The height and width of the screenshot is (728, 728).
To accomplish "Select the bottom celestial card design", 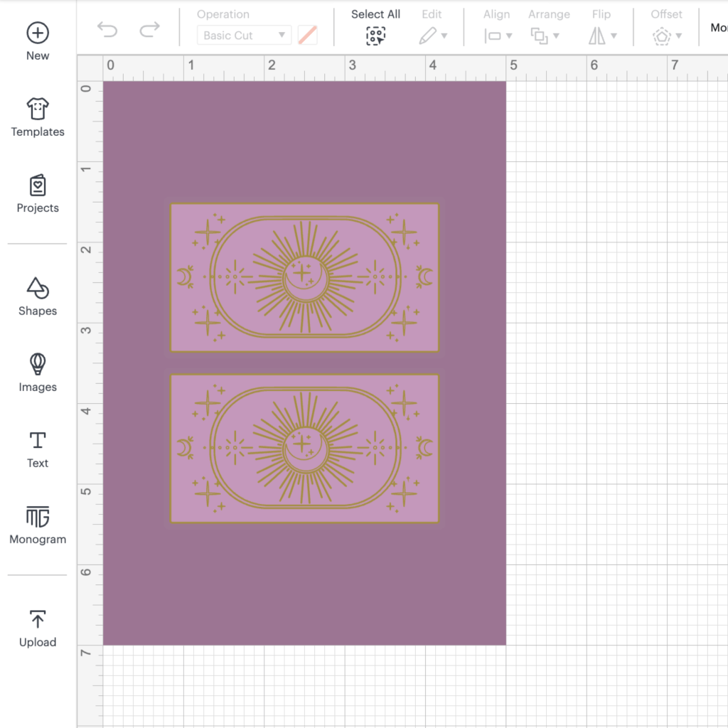I will (304, 448).
